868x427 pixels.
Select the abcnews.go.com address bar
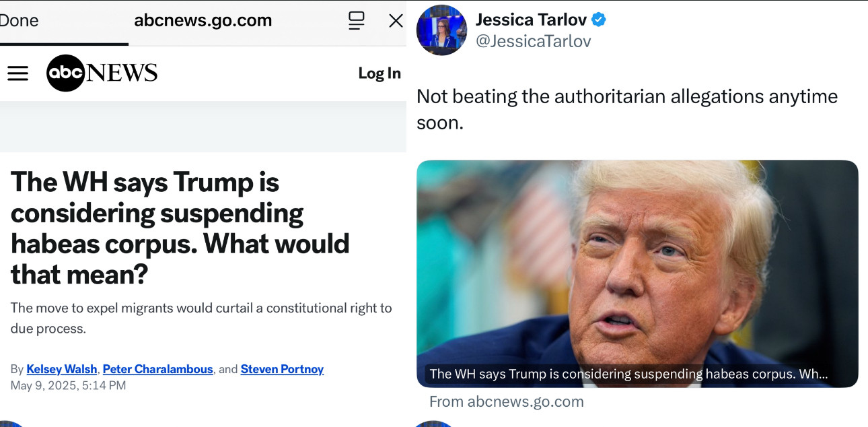coord(203,20)
